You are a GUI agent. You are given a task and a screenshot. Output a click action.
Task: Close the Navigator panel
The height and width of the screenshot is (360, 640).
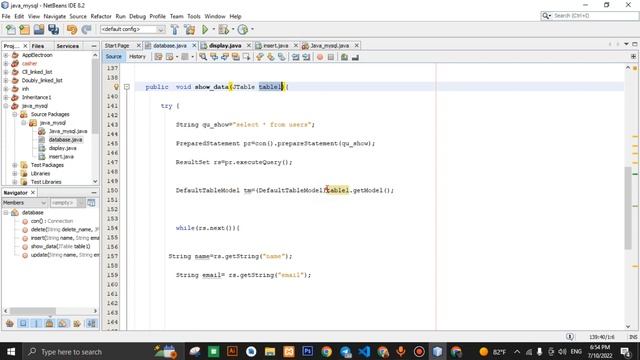coord(33,192)
